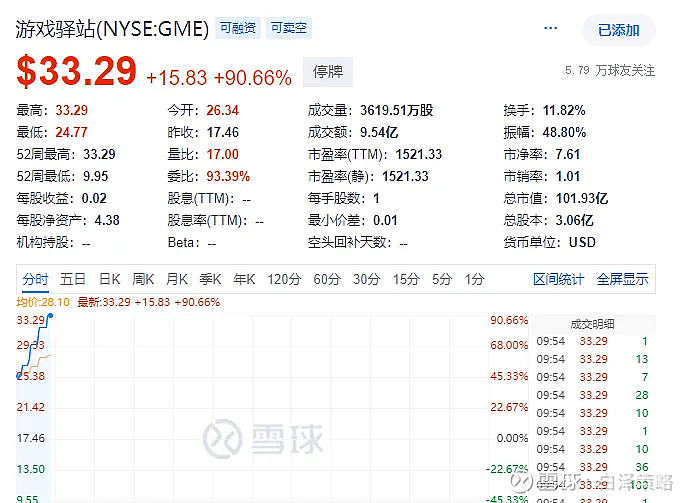Select the 60分 interval tab
The width and height of the screenshot is (693, 503).
(x=327, y=279)
